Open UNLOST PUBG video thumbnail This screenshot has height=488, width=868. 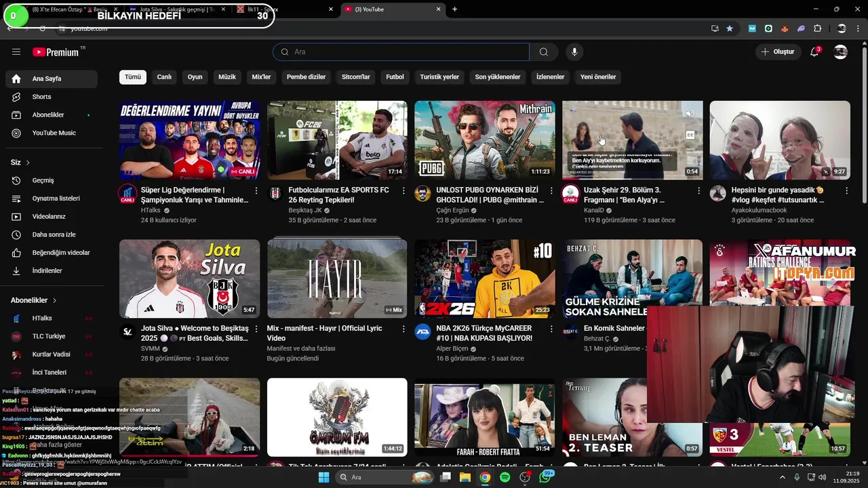click(485, 140)
